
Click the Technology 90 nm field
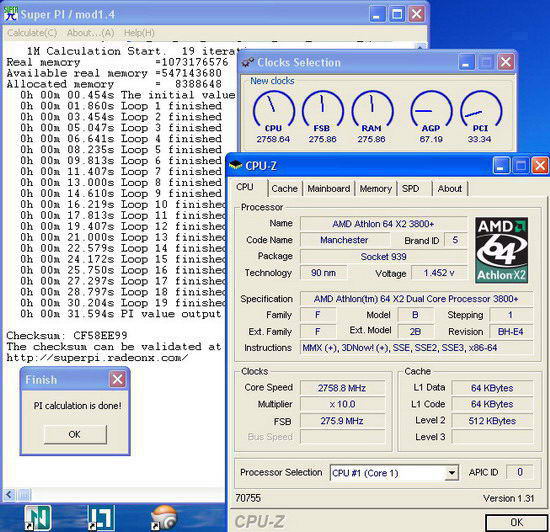tap(323, 273)
